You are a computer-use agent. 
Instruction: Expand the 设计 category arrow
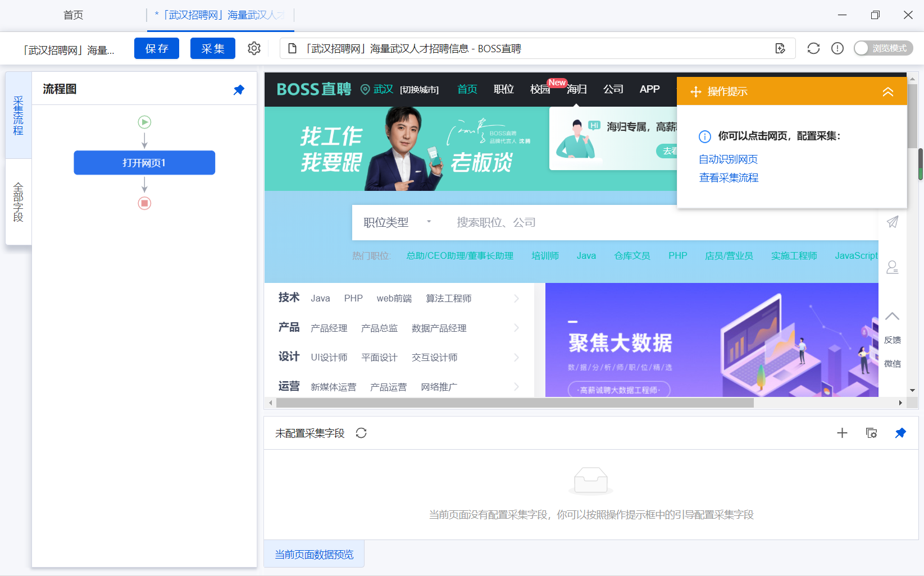point(517,358)
